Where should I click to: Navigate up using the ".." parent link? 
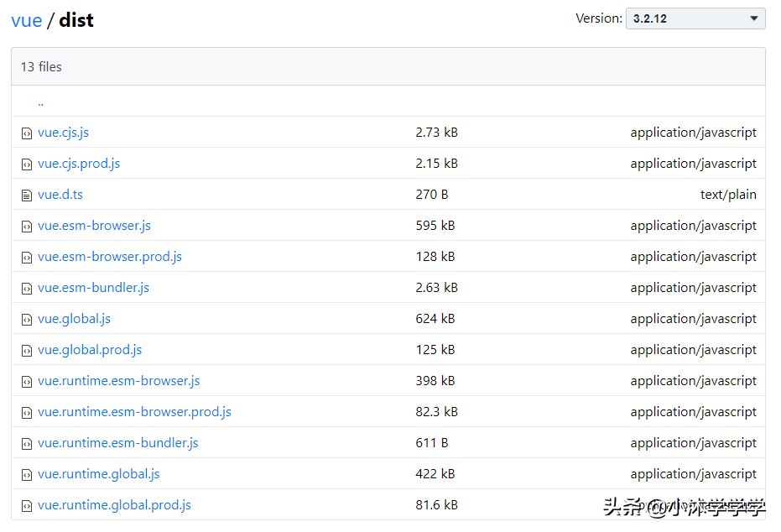pyautogui.click(x=40, y=101)
